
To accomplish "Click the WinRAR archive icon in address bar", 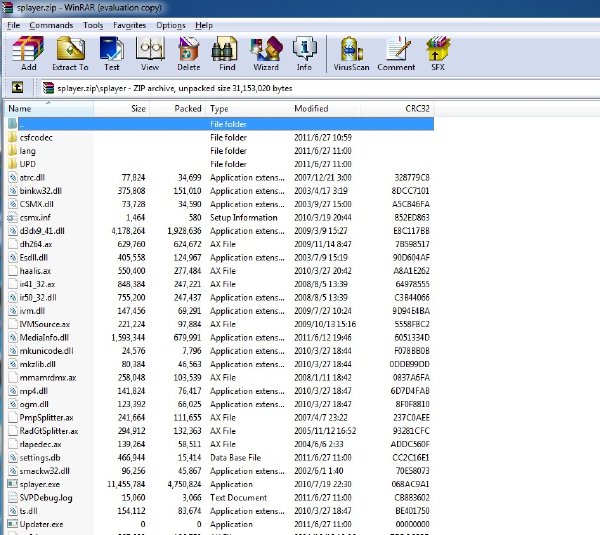I will pyautogui.click(x=48, y=88).
